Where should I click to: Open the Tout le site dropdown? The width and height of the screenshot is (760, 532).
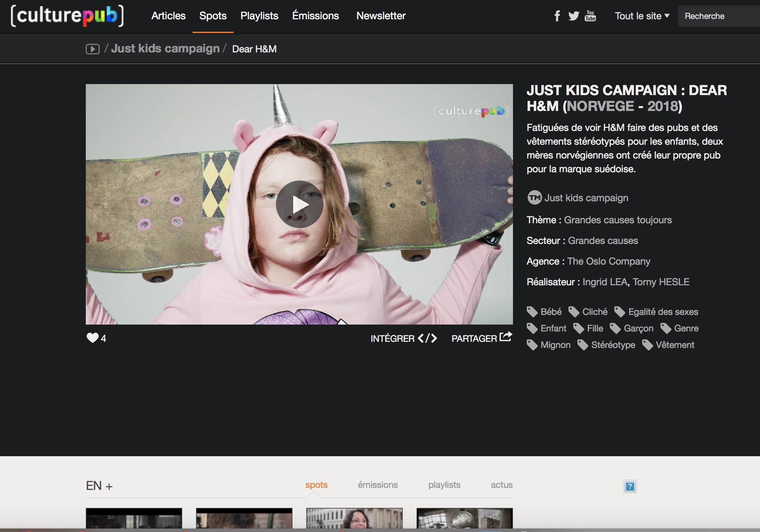pos(642,16)
